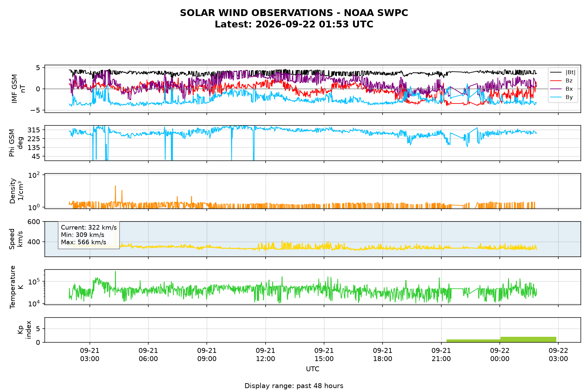Click the 09-21 03:00 time axis label

(x=90, y=355)
